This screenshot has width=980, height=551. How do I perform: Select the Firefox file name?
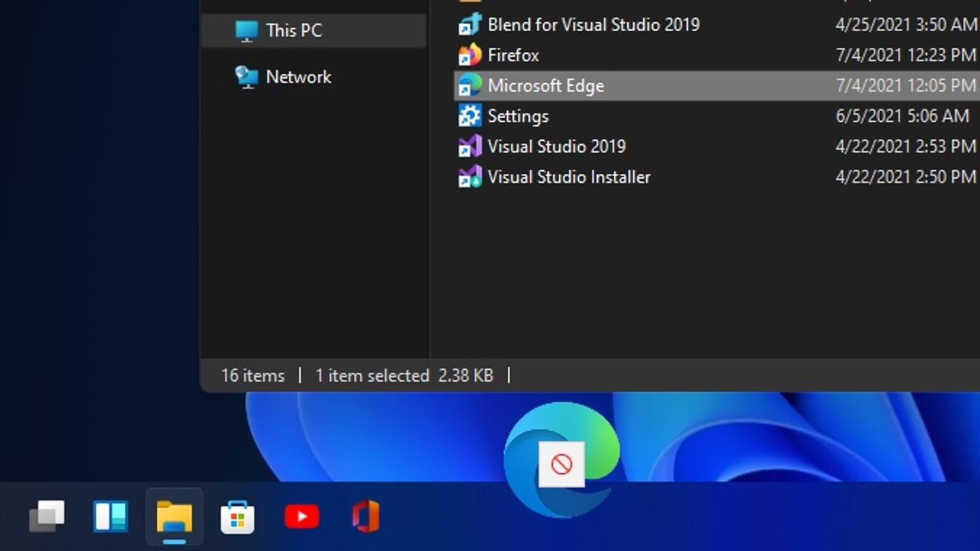513,55
